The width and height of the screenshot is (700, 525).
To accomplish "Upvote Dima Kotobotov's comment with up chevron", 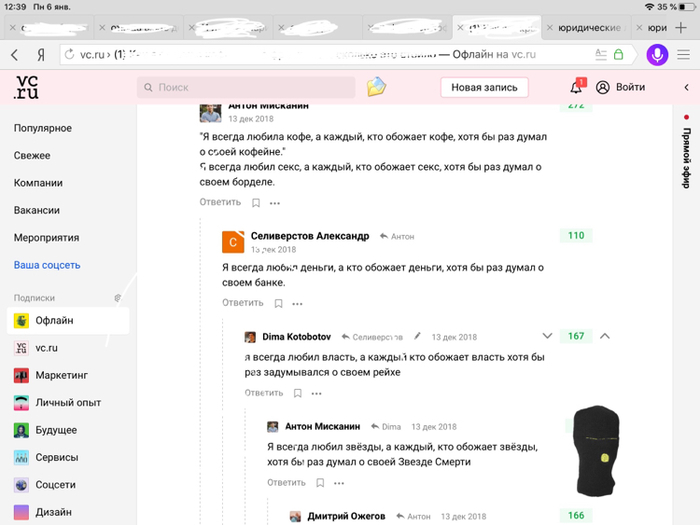I will (x=605, y=336).
